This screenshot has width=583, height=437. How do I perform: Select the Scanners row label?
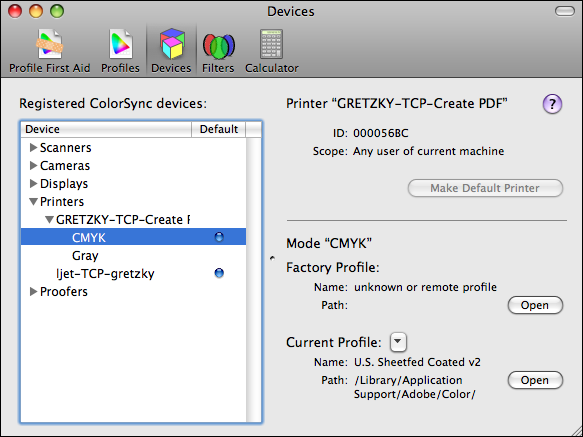[x=65, y=148]
